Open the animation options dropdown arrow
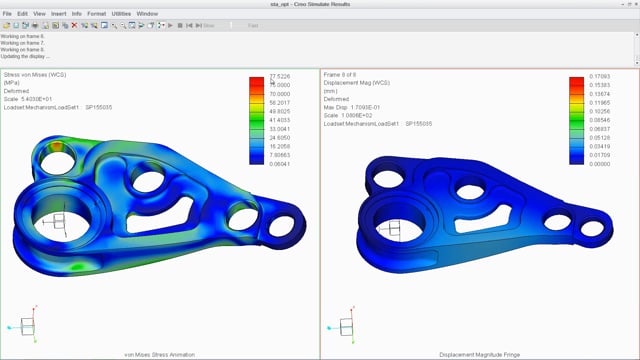This screenshot has height=360, width=640. (164, 25)
